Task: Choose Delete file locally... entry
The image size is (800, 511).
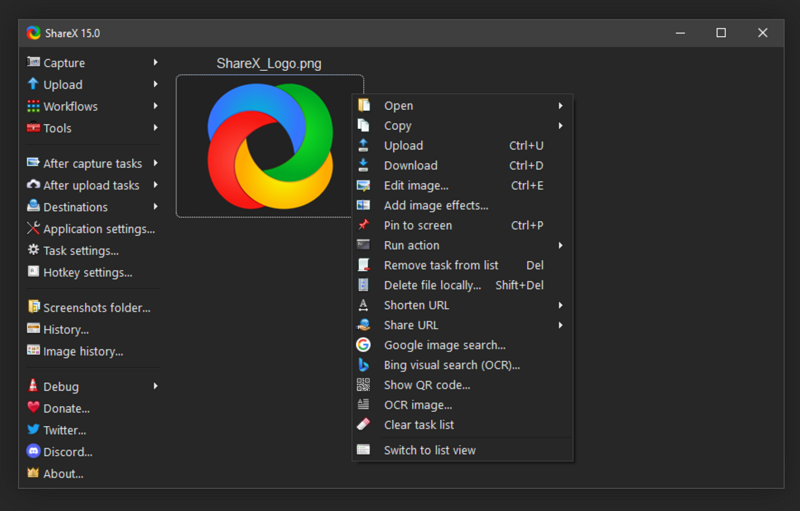Action: (462, 285)
